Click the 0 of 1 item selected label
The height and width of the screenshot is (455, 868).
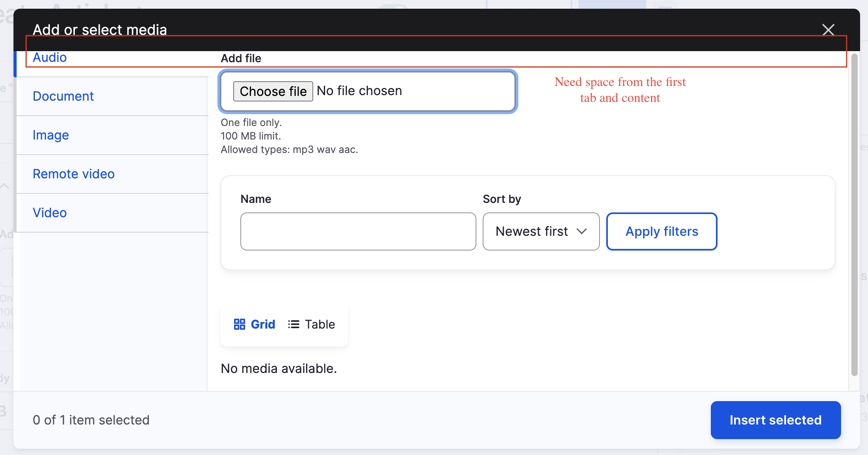point(91,420)
